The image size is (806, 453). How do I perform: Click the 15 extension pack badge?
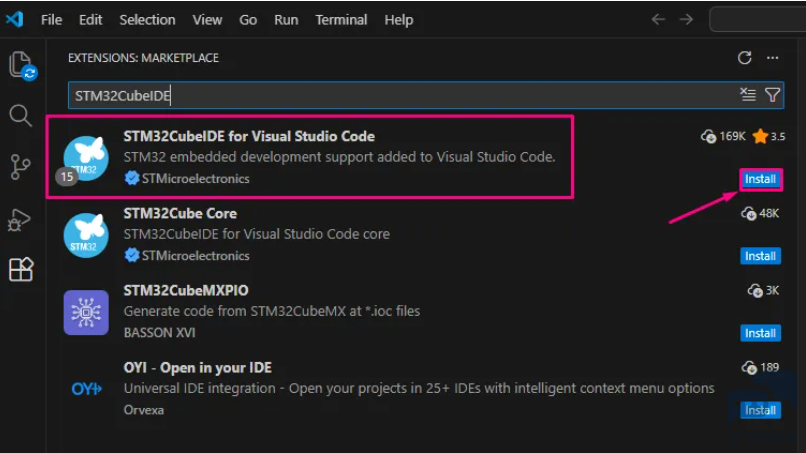[67, 177]
